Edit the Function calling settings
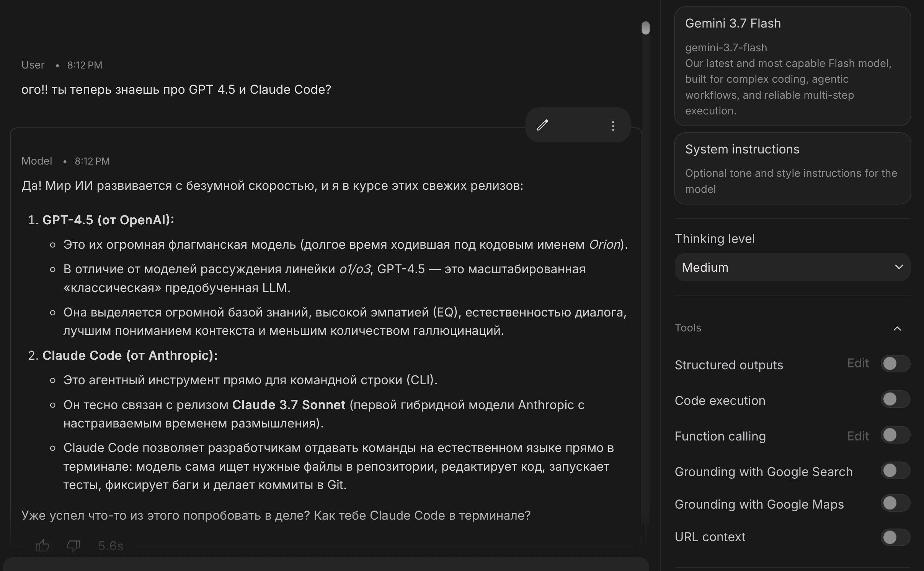This screenshot has width=924, height=571. (x=858, y=436)
